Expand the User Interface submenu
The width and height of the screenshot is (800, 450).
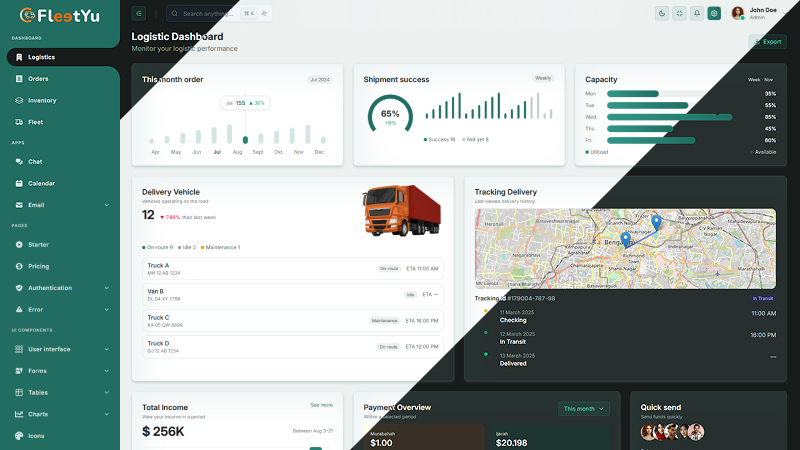coord(106,349)
